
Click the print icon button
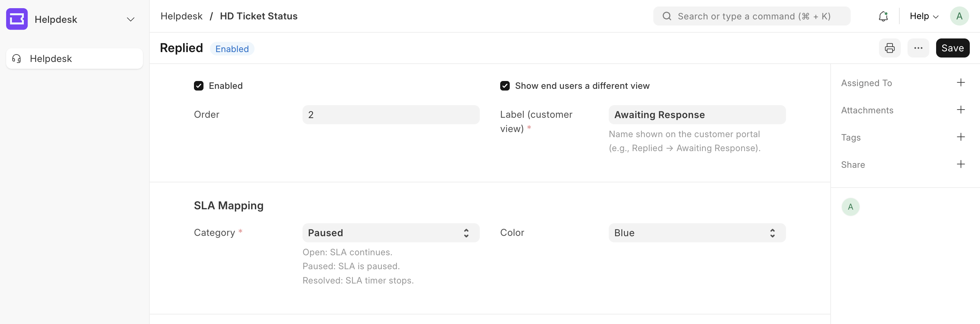[x=889, y=48]
